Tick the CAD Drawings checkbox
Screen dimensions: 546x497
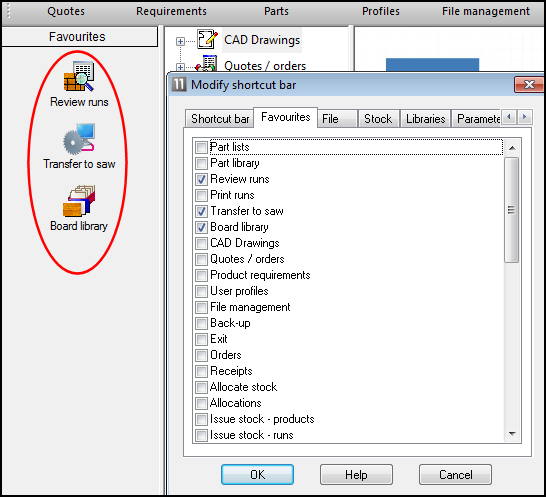coord(201,243)
